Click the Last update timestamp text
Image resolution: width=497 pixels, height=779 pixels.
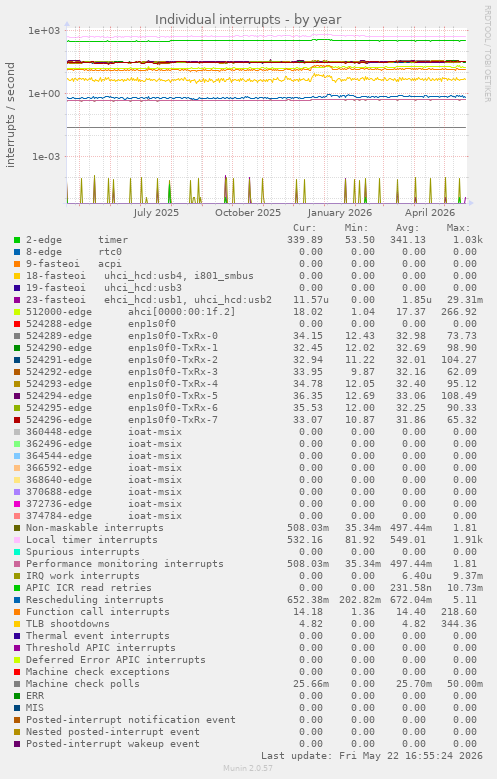372,756
